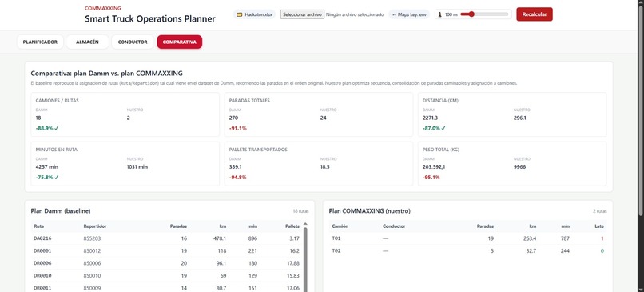Click the MINUTOS EN RUTA card heading
The height and width of the screenshot is (292, 644).
[x=57, y=150]
